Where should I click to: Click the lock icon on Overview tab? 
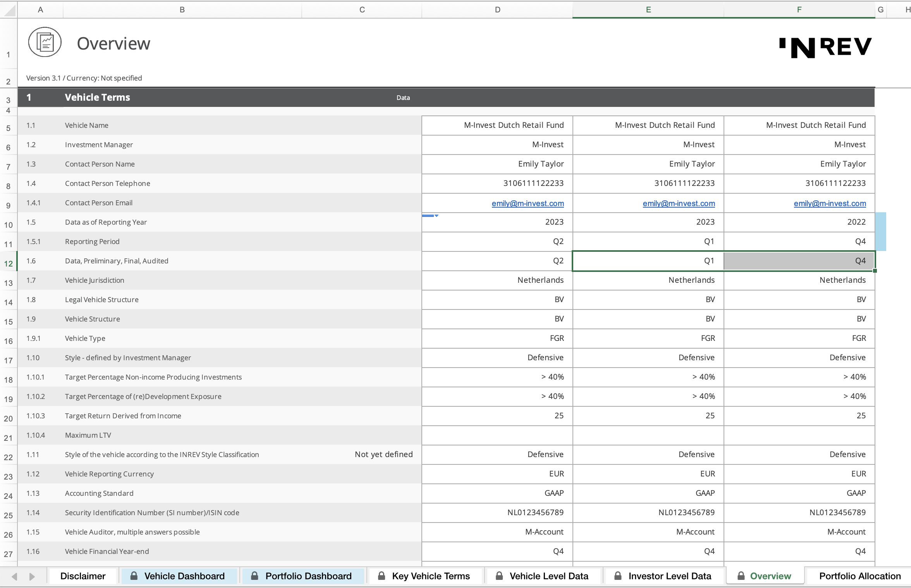741,576
